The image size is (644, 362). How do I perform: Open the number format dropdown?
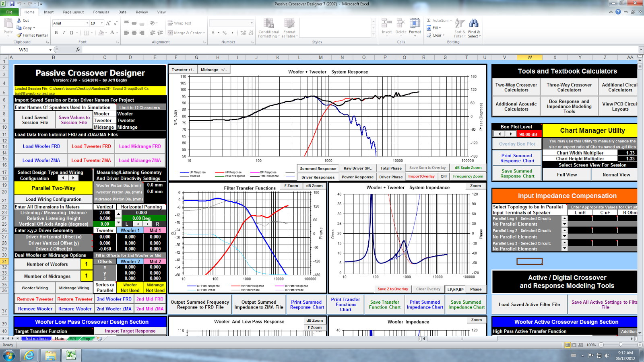[252, 23]
